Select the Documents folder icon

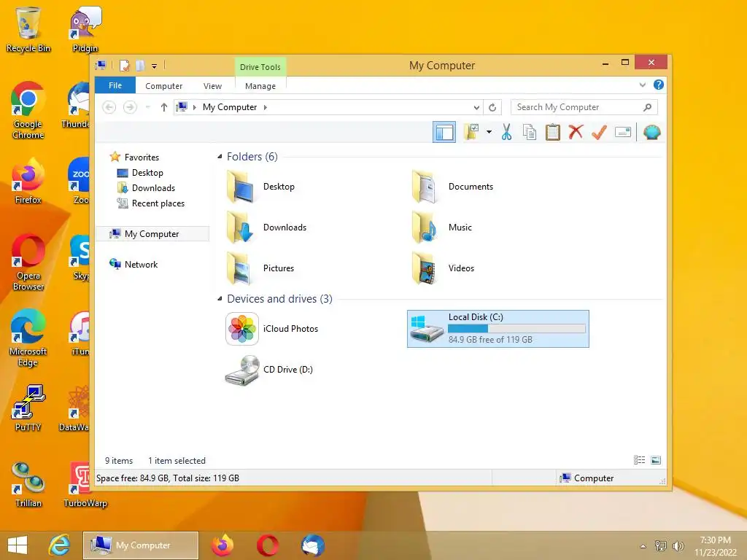click(425, 187)
